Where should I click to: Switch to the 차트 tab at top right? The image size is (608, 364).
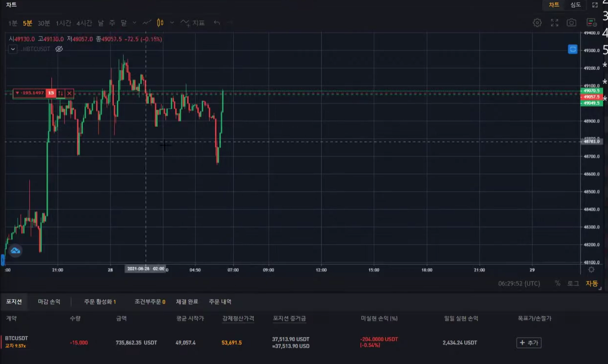554,5
